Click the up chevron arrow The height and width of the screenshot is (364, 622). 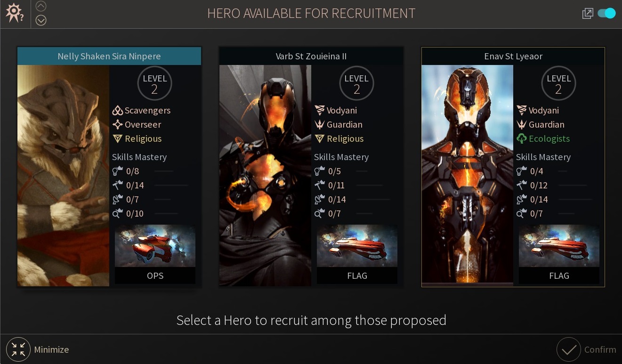(41, 7)
